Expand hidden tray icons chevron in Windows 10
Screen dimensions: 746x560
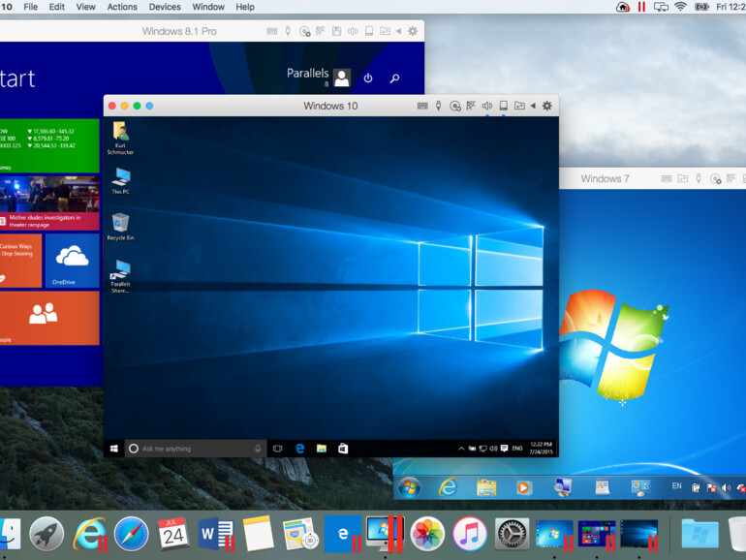coord(461,449)
